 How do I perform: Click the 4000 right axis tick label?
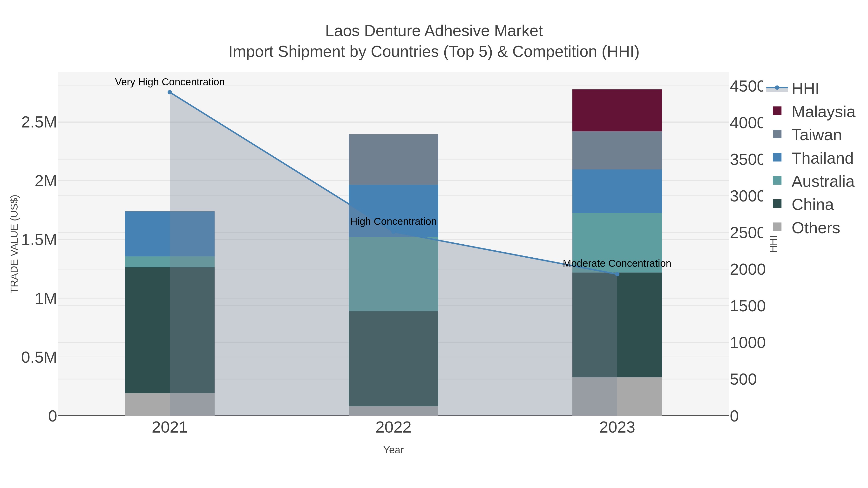(746, 123)
